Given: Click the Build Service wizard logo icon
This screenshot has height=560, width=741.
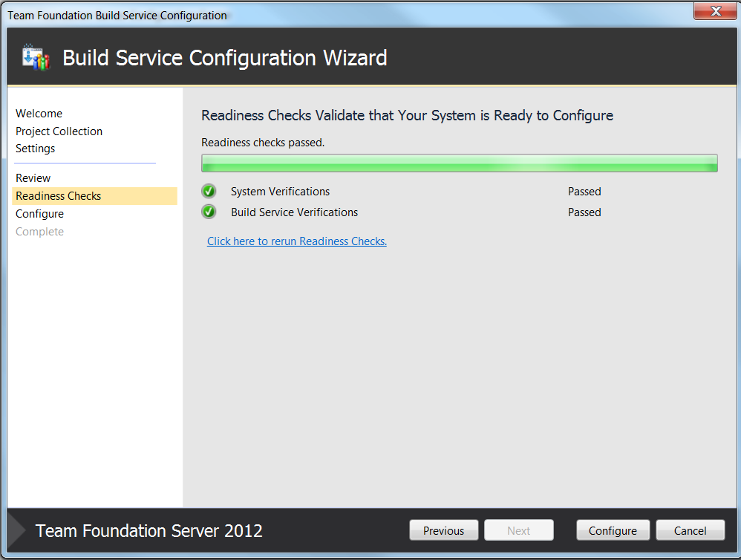Looking at the screenshot, I should pyautogui.click(x=36, y=58).
